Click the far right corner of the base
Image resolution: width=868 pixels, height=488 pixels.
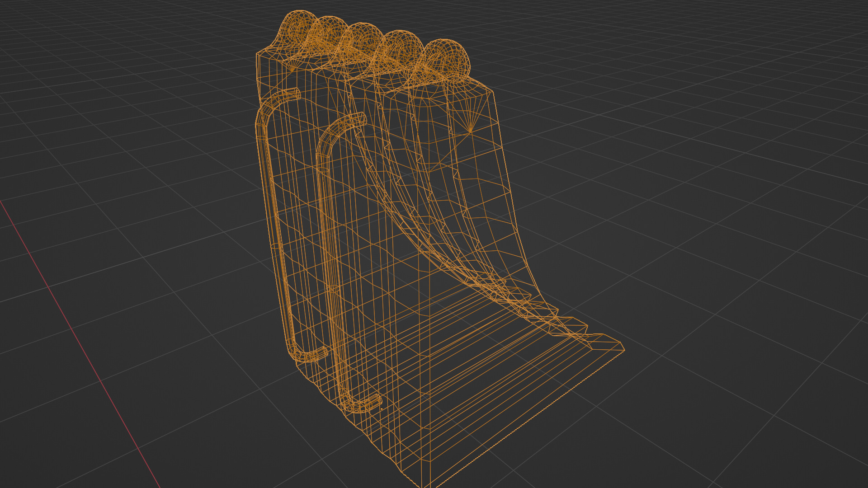pos(623,349)
